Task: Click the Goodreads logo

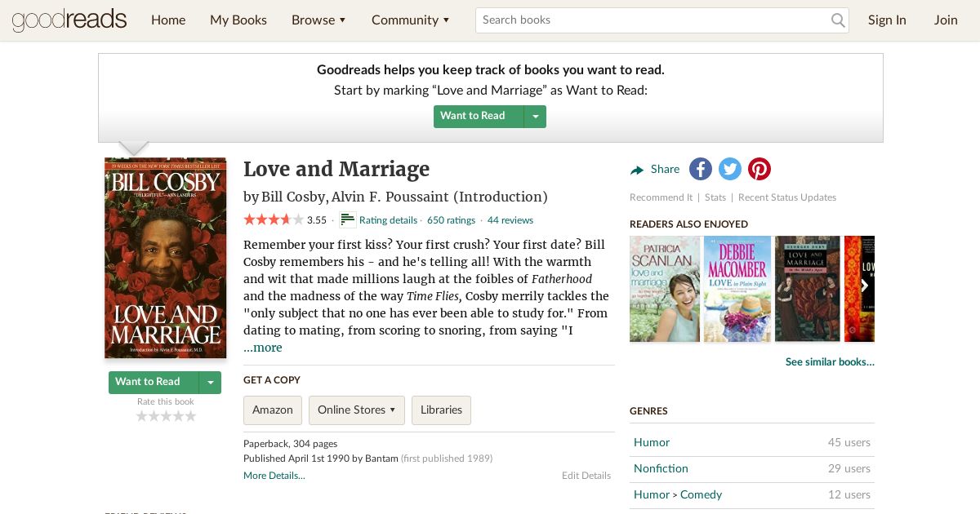Action: click(x=69, y=20)
